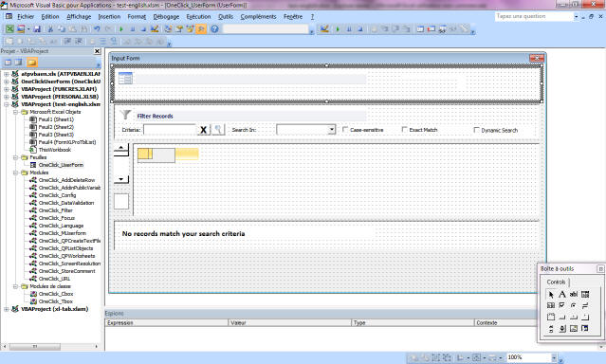Open the Affichage menu

(x=79, y=17)
